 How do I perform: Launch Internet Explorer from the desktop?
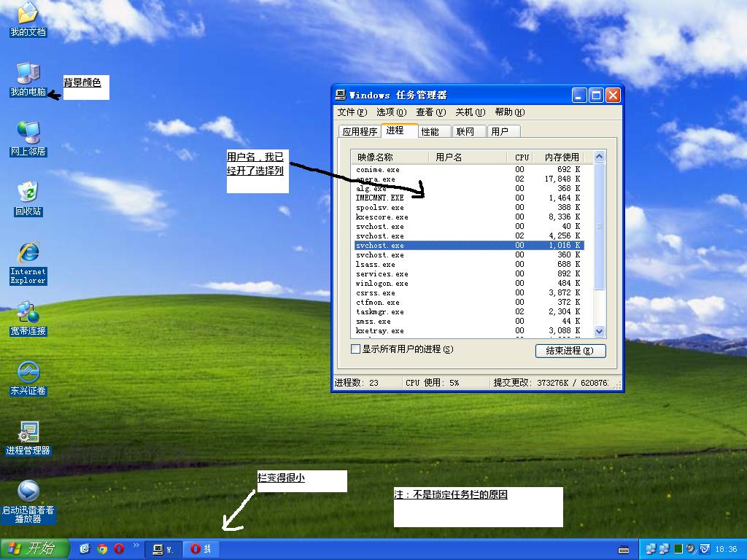(28, 262)
